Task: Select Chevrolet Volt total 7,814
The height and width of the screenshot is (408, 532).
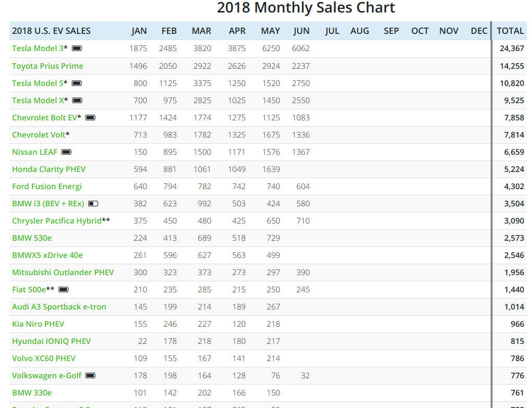Action: click(514, 135)
